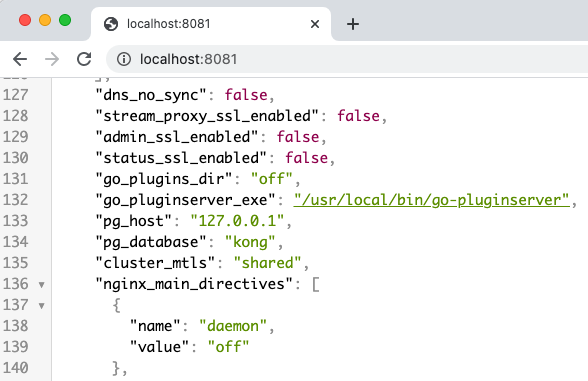Image resolution: width=588 pixels, height=381 pixels.
Task: Click the "admin_ssl_enabled" key
Action: [x=177, y=137]
